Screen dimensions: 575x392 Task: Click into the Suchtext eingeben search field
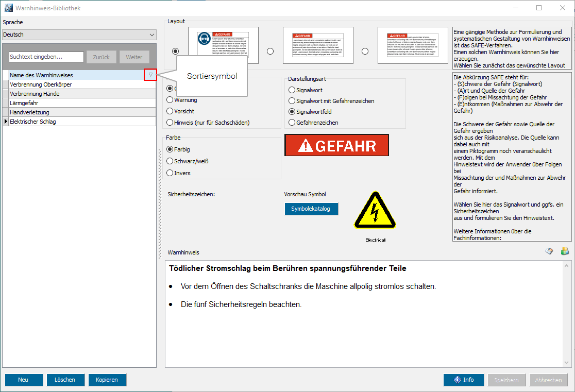click(46, 57)
